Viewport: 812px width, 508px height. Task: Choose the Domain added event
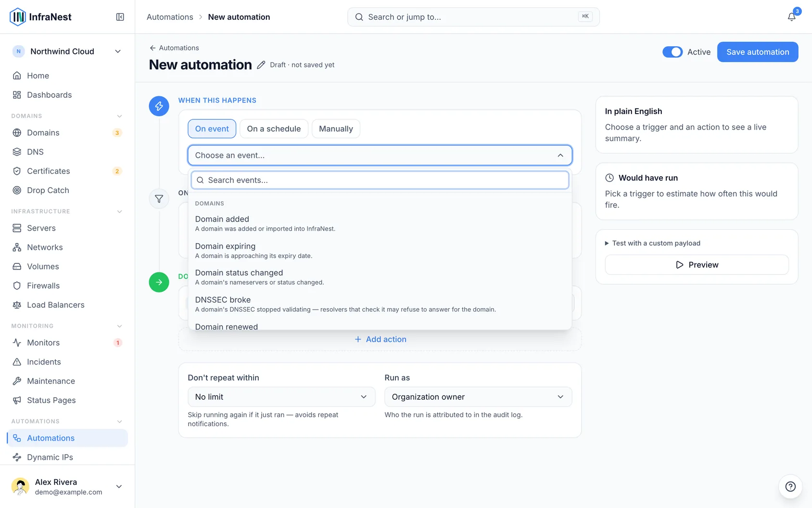[x=380, y=223]
